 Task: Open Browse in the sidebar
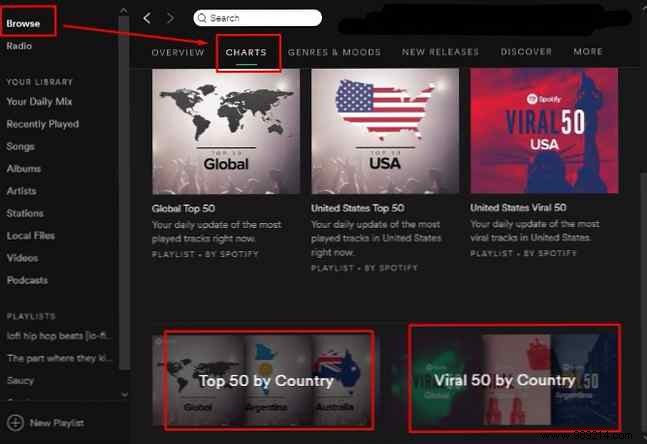23,24
